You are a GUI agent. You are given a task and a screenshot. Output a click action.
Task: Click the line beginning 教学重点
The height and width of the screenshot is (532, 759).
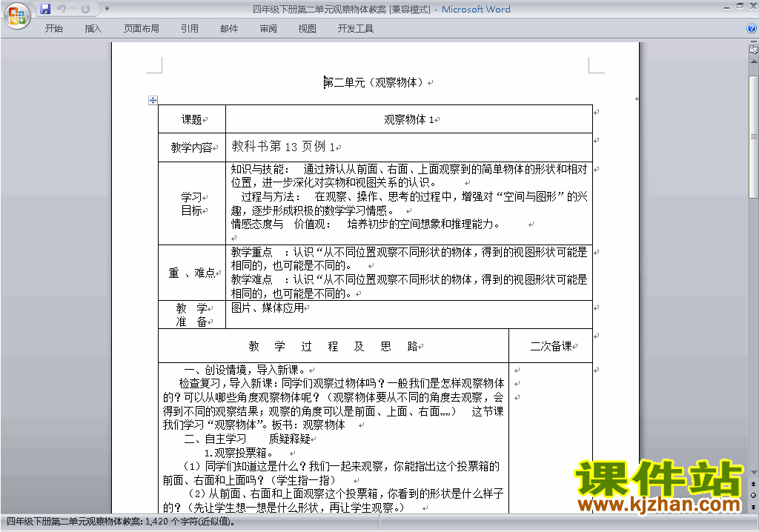pyautogui.click(x=409, y=252)
